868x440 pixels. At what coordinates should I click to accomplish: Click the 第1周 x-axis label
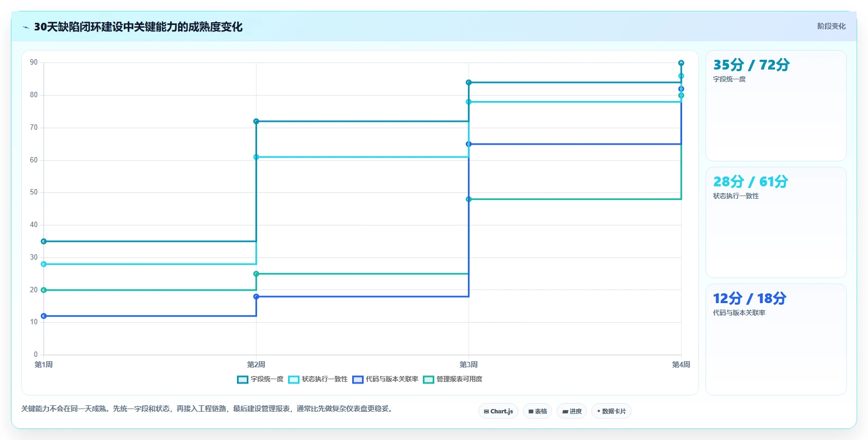coord(43,364)
